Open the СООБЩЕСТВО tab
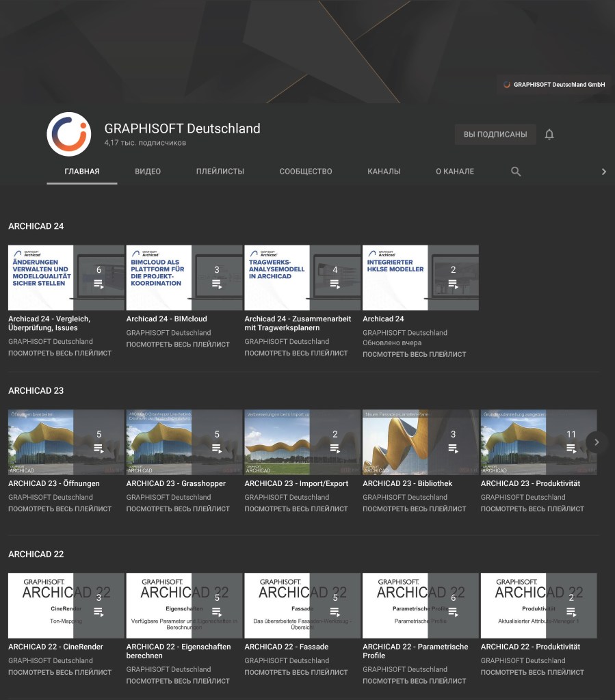 (x=306, y=172)
